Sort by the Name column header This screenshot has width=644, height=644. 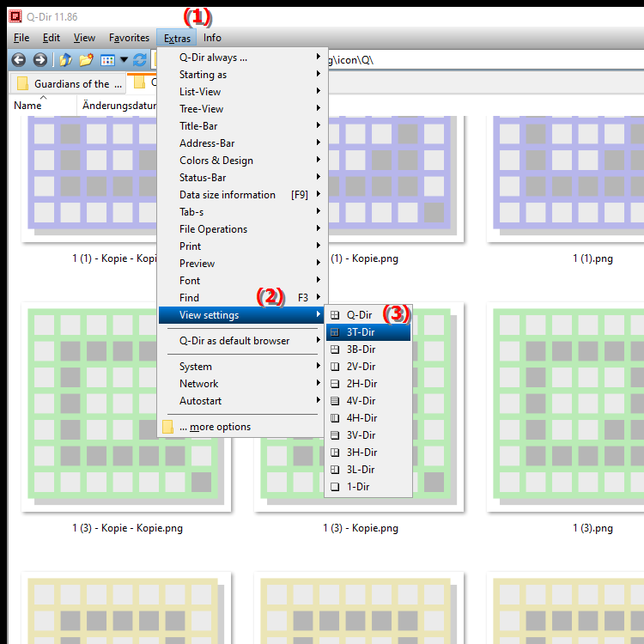pyautogui.click(x=43, y=106)
